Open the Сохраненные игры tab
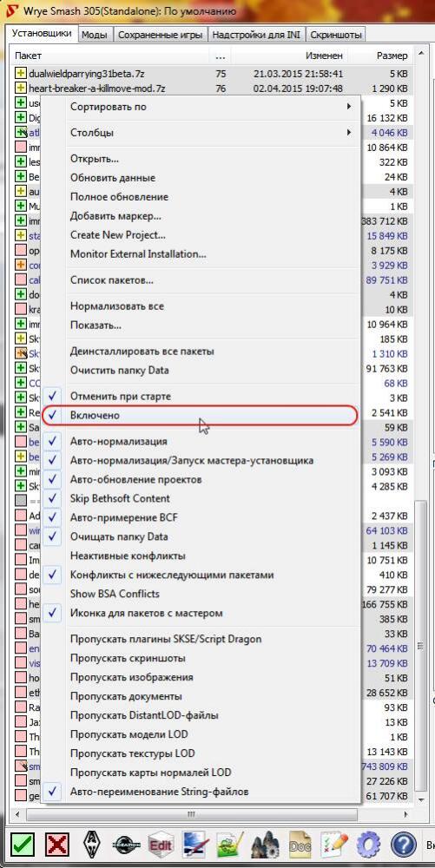This screenshot has height=868, width=435. pos(161,35)
